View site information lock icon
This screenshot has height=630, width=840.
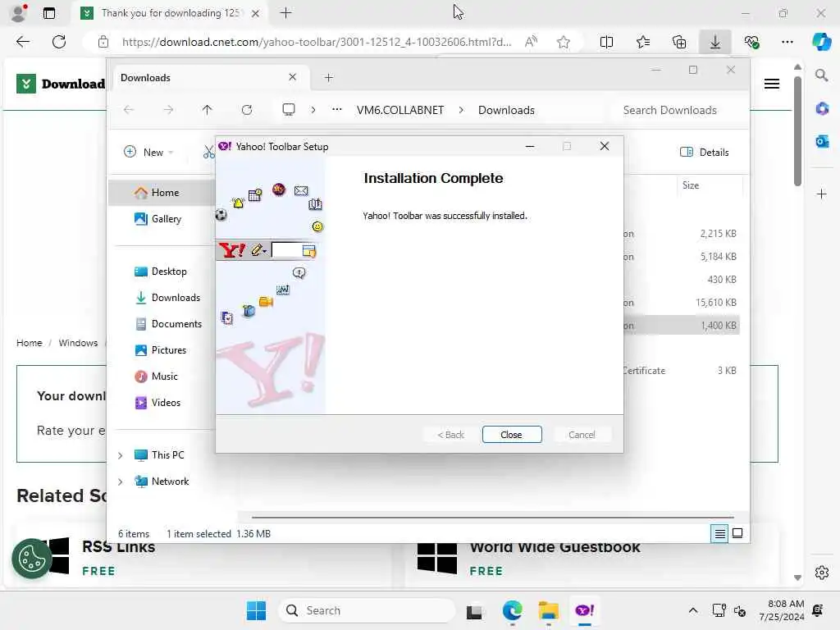pos(103,42)
